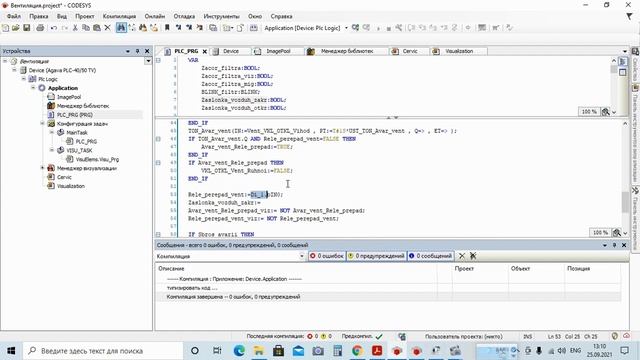Build the application with compile toolbar icon

pyautogui.click(x=253, y=28)
